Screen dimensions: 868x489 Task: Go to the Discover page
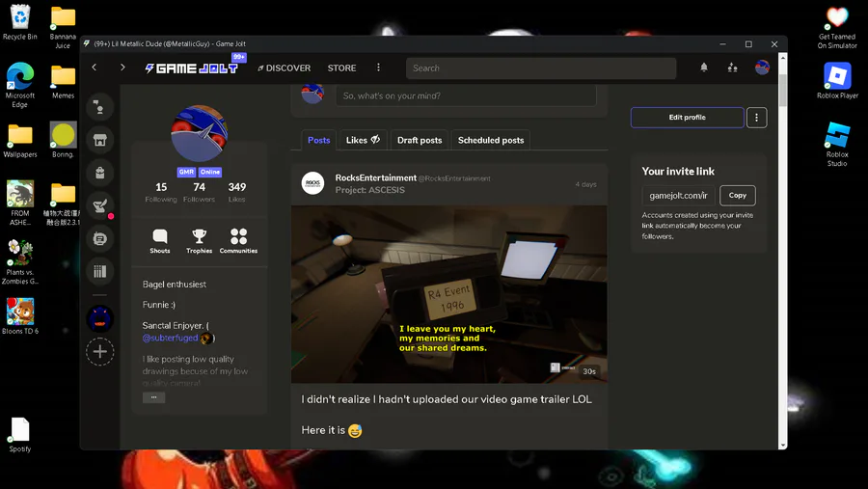(x=284, y=68)
